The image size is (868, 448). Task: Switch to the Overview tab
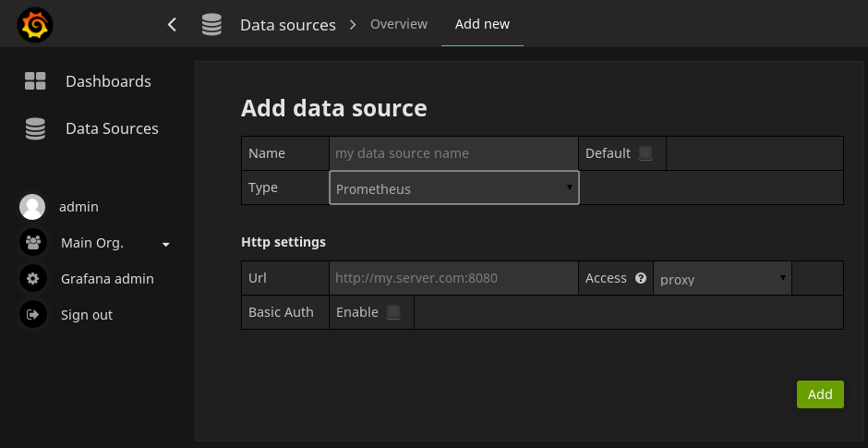tap(399, 24)
